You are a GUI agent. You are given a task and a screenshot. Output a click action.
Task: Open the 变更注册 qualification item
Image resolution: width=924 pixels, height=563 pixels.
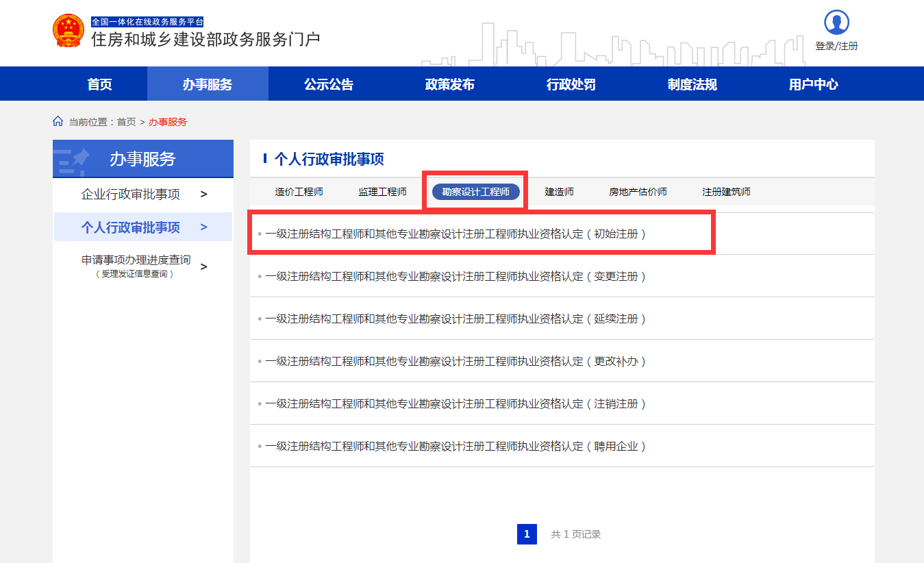point(455,276)
